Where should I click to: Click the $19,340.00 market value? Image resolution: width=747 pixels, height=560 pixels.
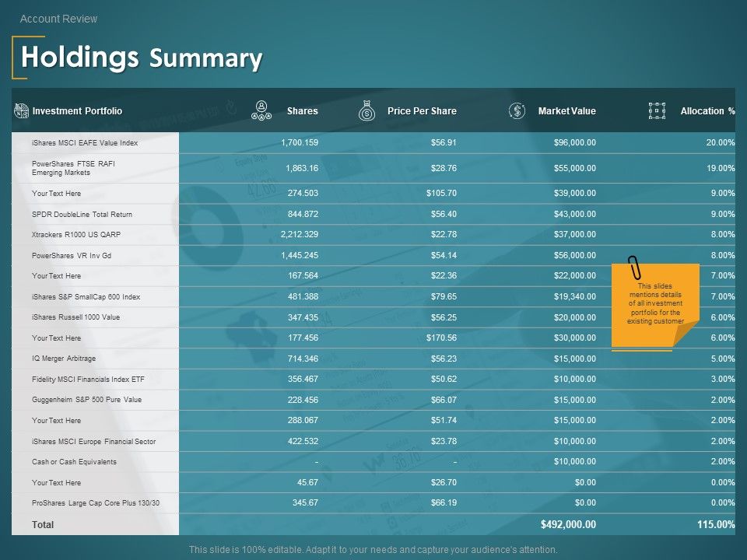click(574, 296)
